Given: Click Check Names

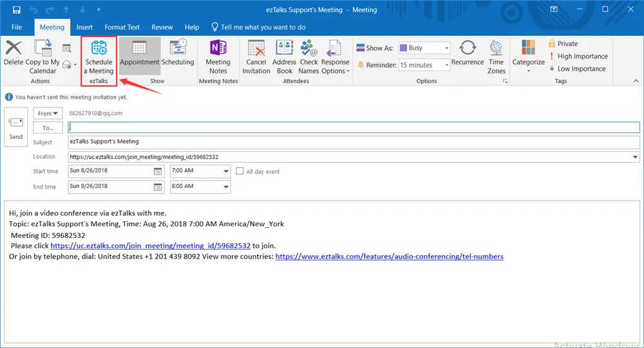Looking at the screenshot, I should [309, 57].
